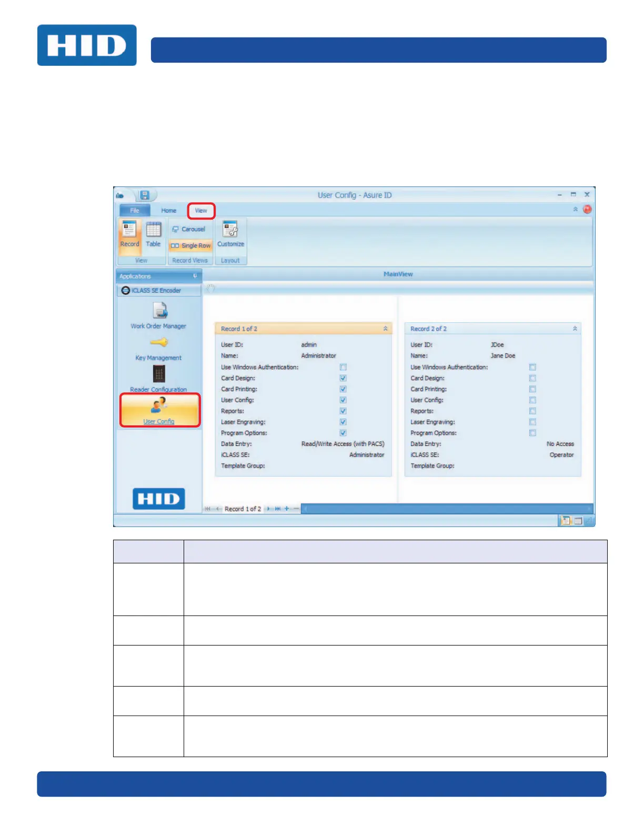The width and height of the screenshot is (644, 834).
Task: Select the Carousel record view
Action: tap(189, 230)
